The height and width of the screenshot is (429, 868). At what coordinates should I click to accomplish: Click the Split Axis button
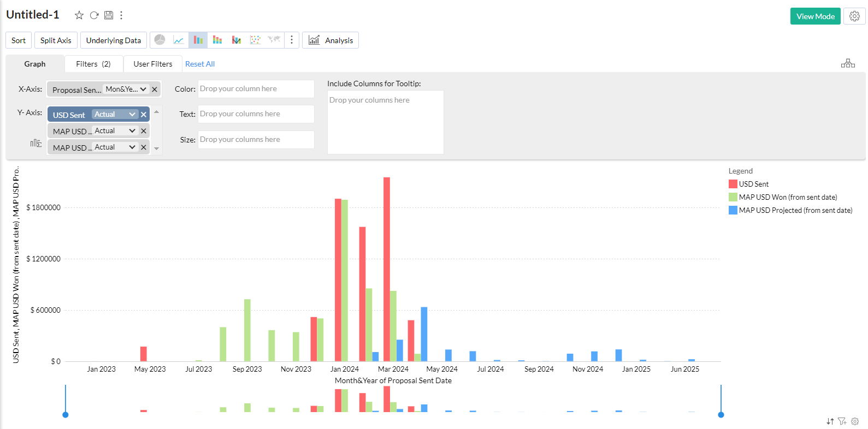56,40
